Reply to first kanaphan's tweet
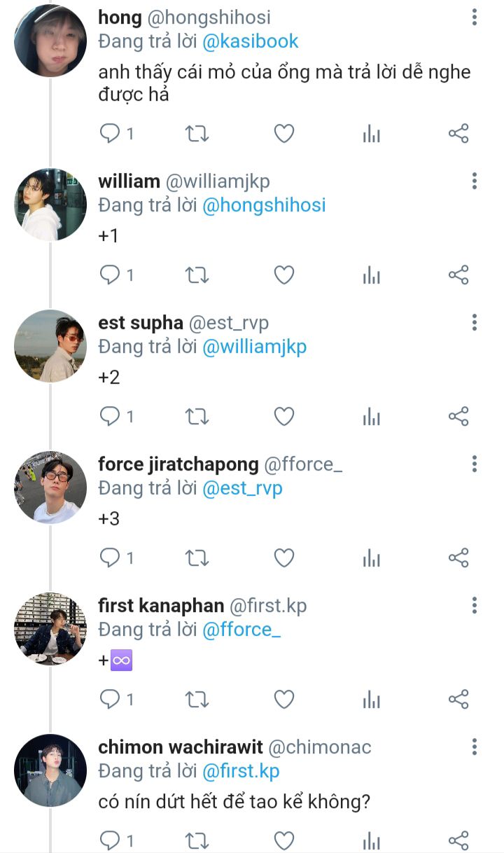 click(111, 699)
